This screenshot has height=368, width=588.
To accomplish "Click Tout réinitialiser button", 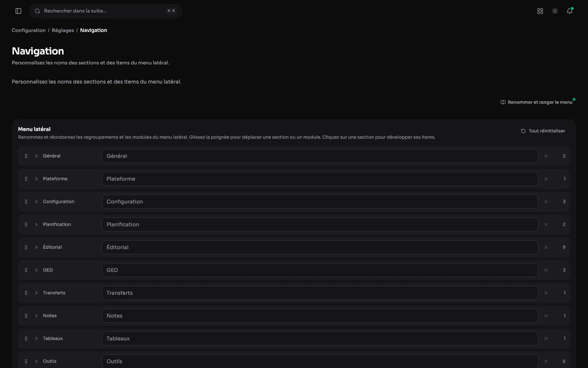I will (x=543, y=131).
